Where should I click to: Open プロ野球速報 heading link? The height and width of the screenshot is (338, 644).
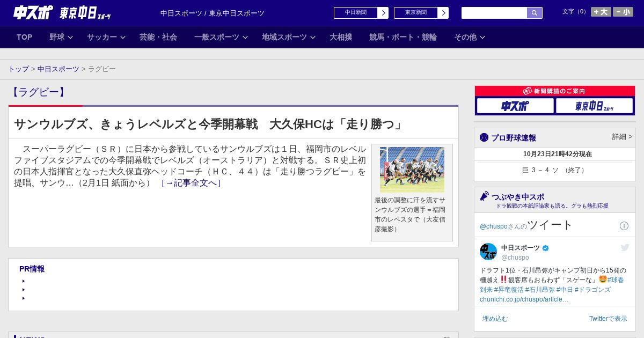[514, 138]
